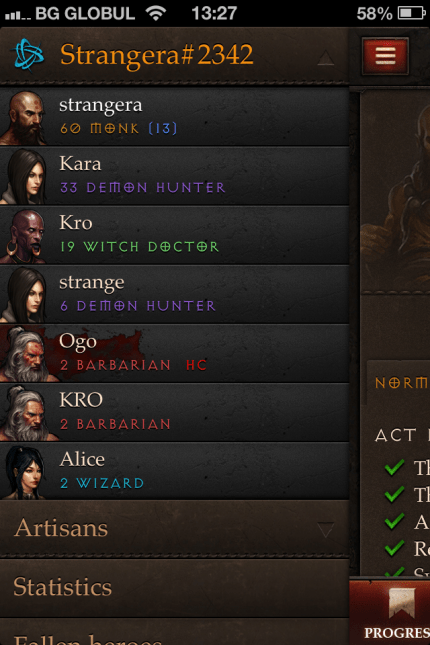Choose Kro's Witch Doctor portrait
The height and width of the screenshot is (645, 430).
tap(23, 236)
